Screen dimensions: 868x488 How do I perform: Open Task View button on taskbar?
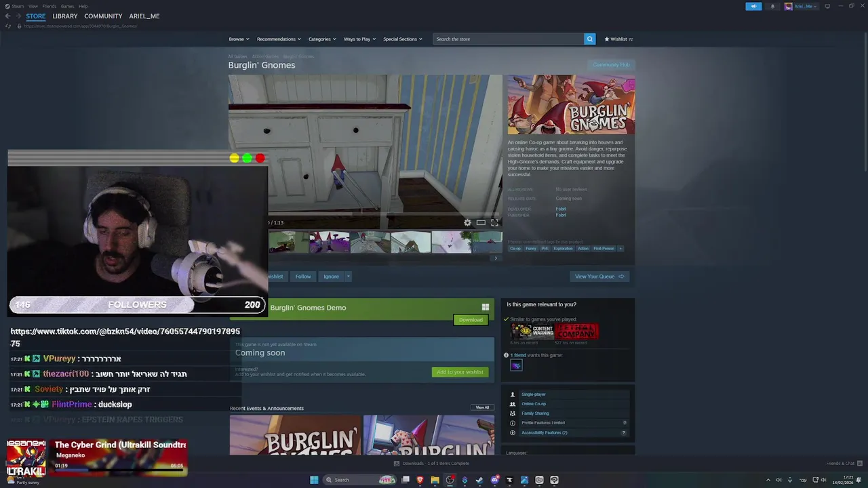click(x=405, y=480)
